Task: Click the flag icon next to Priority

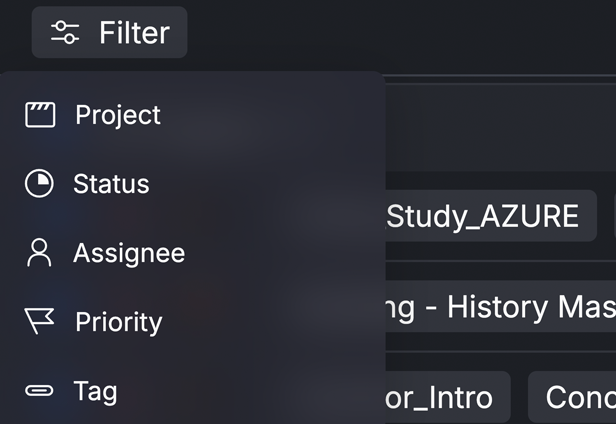Action: click(x=39, y=321)
